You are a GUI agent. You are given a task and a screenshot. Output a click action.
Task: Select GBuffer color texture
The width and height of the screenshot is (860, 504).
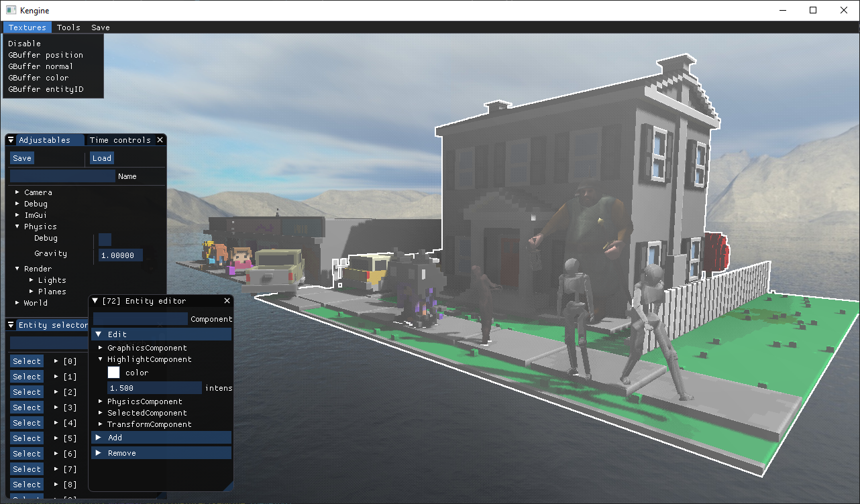click(38, 78)
